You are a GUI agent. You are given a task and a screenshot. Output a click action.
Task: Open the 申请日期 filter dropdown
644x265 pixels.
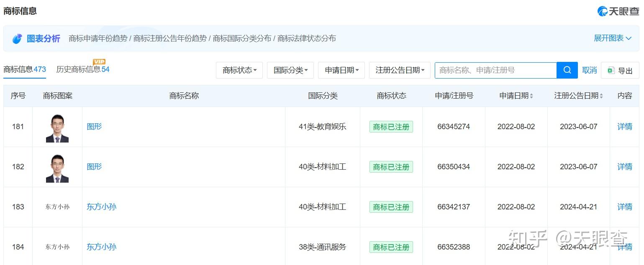tap(341, 70)
